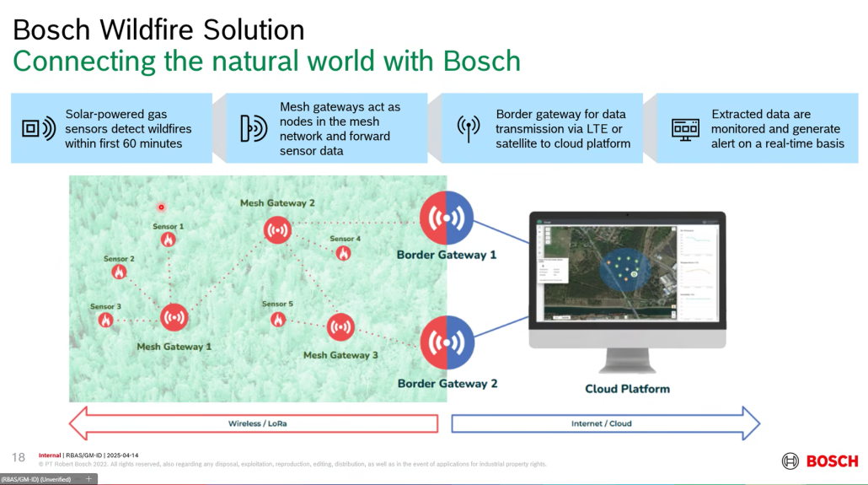Click the 'Sensor 5' label

(x=277, y=304)
